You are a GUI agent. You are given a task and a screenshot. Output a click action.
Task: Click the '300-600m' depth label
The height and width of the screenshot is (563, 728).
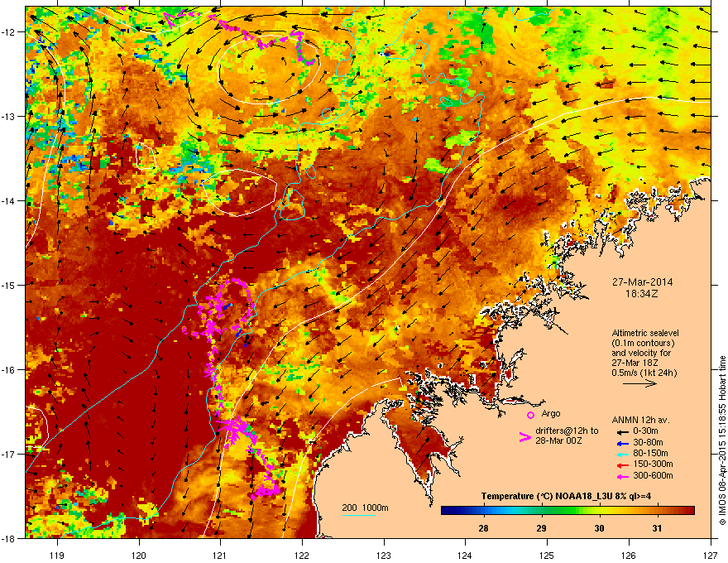click(x=653, y=476)
